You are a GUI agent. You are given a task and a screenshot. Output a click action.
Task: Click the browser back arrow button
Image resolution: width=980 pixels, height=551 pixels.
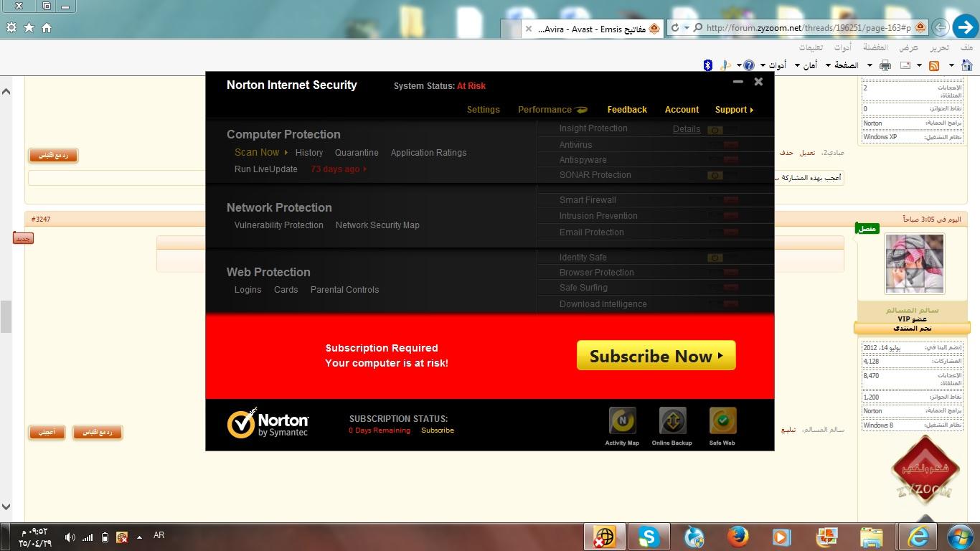coord(940,28)
